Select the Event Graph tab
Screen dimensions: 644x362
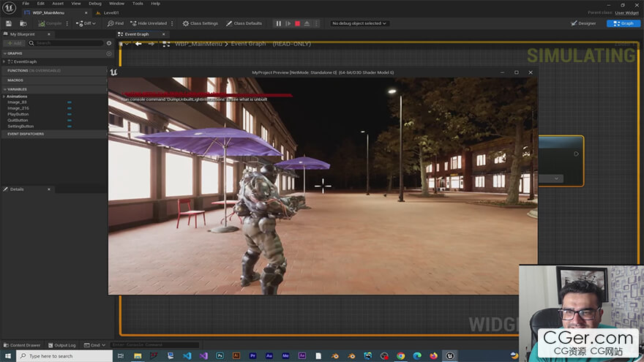tap(137, 34)
